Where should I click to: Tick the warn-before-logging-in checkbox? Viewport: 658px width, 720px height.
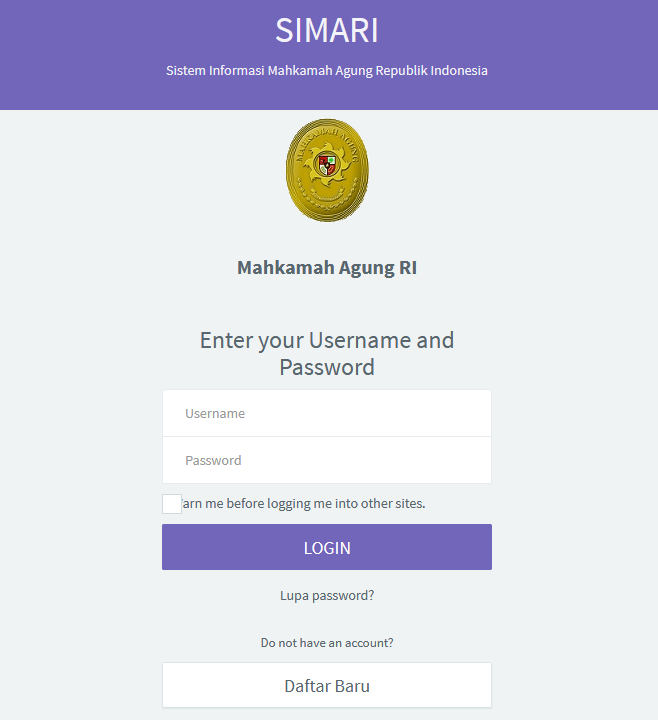[172, 504]
